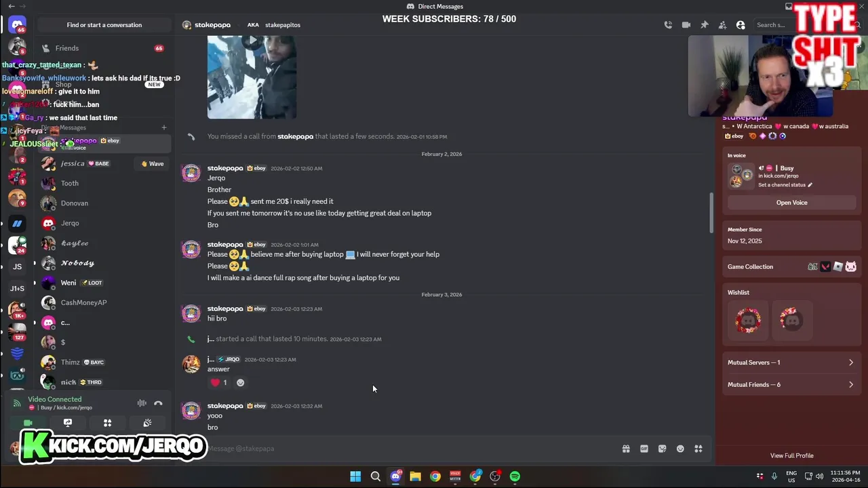Open the sticker picker
The height and width of the screenshot is (488, 868).
pos(663,449)
